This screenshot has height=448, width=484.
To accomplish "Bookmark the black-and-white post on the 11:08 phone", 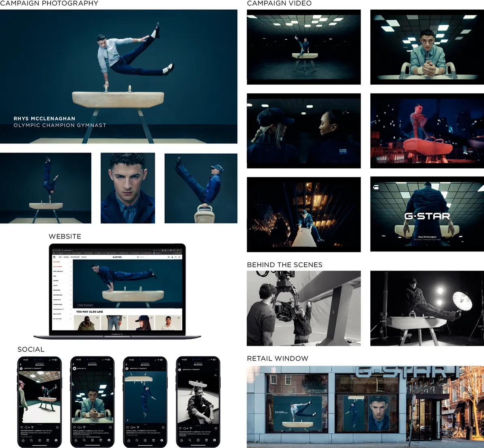I will pos(216,428).
